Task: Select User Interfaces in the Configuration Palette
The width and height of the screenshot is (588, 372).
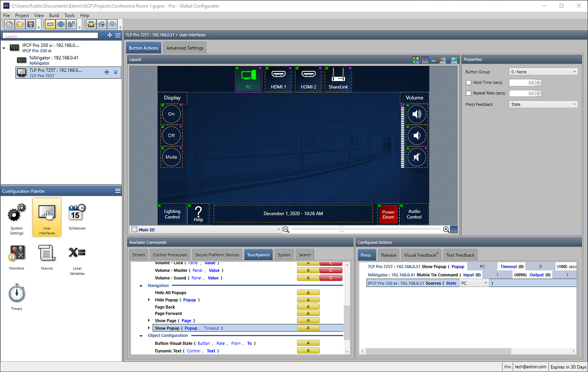Action: [47, 218]
